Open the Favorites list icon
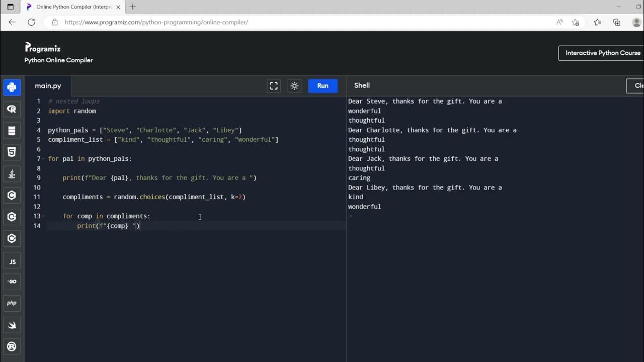This screenshot has width=644, height=362. pos(597,22)
